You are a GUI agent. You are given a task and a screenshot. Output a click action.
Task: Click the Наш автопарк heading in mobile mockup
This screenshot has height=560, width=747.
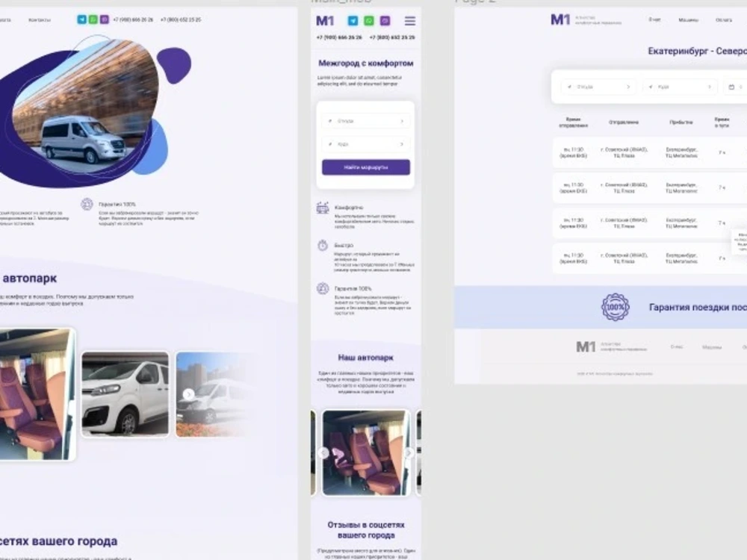(x=366, y=358)
